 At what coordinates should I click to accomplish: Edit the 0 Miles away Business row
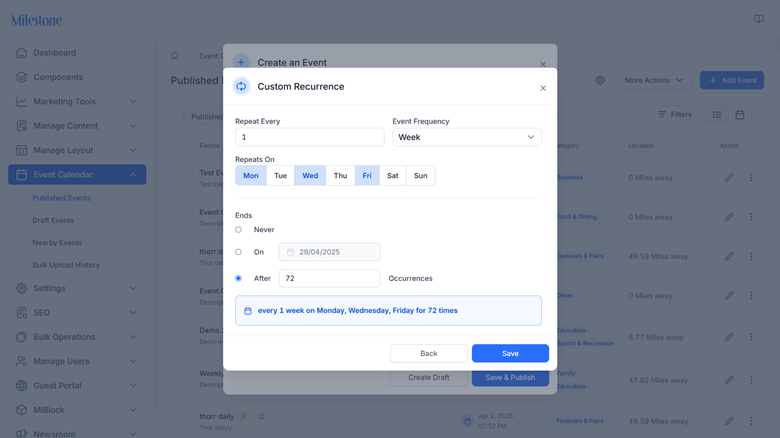[x=729, y=178]
